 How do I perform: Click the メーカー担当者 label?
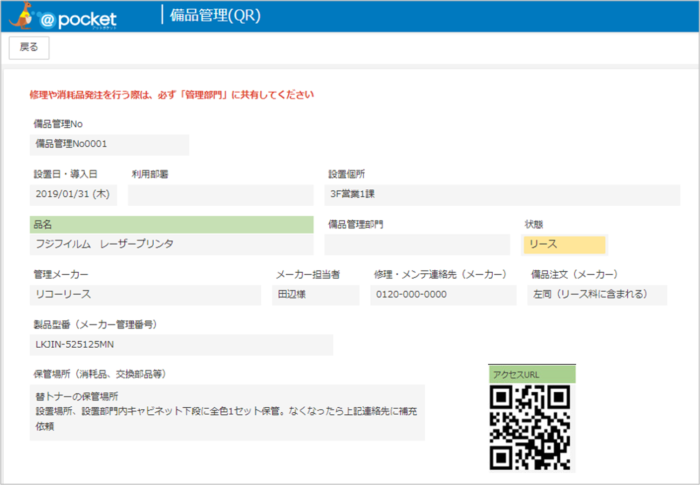pyautogui.click(x=308, y=275)
